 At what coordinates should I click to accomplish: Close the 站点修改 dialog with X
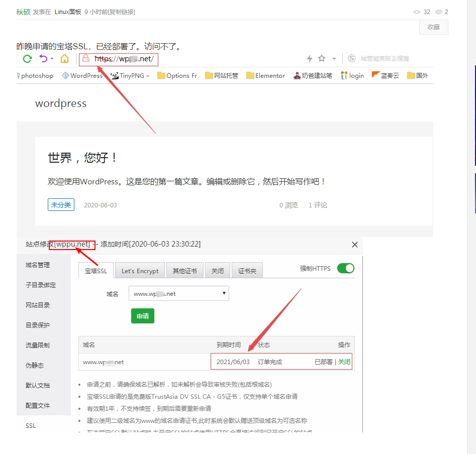(x=354, y=245)
